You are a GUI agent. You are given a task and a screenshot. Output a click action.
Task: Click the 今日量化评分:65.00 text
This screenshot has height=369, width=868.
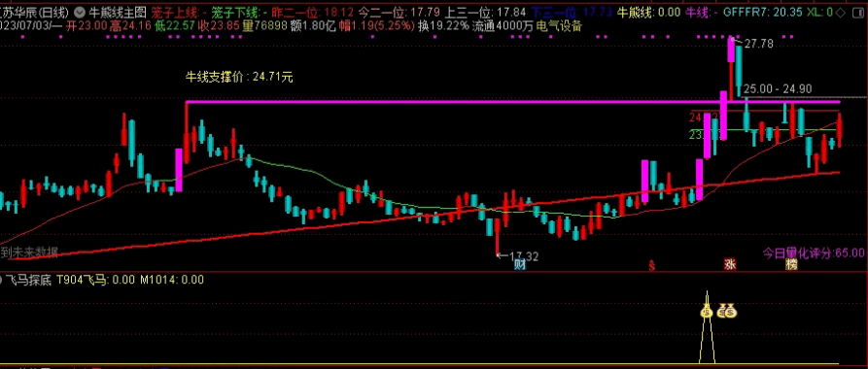814,253
